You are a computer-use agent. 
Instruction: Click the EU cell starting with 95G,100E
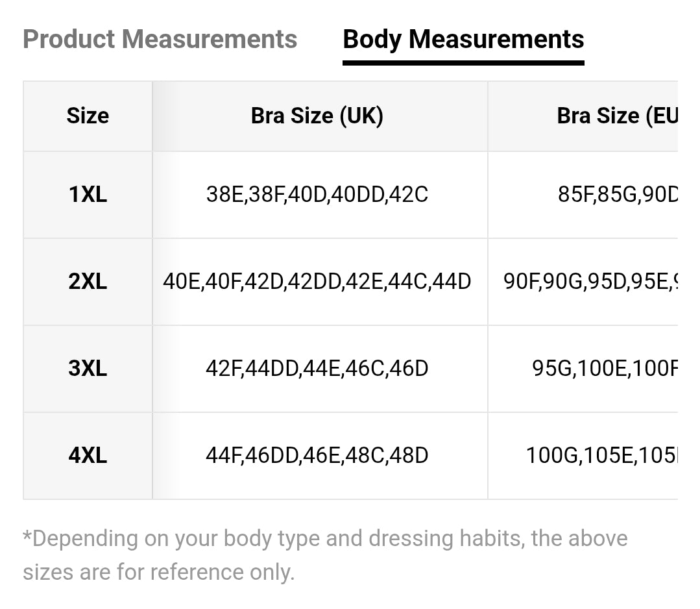[x=605, y=369]
